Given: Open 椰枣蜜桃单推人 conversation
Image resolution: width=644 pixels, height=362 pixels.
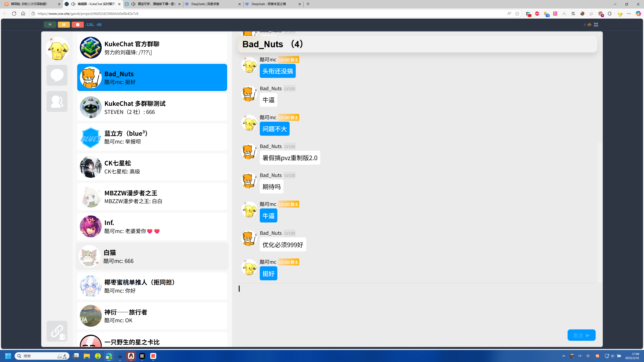Looking at the screenshot, I should pyautogui.click(x=152, y=286).
